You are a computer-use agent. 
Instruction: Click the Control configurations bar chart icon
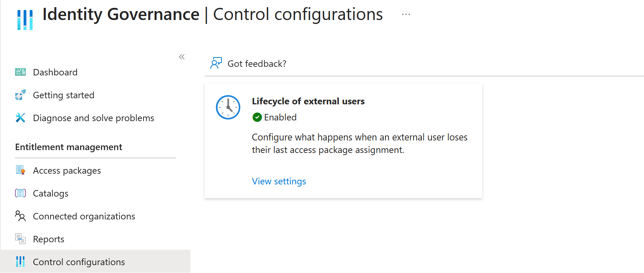tap(20, 262)
